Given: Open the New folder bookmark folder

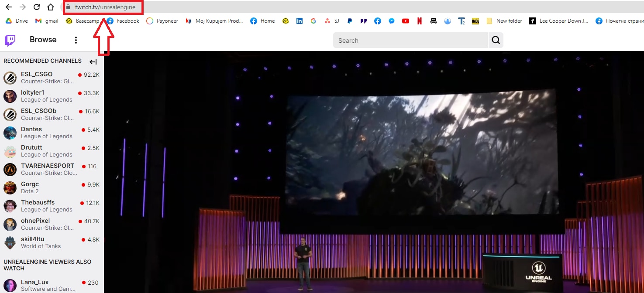Looking at the screenshot, I should [504, 21].
